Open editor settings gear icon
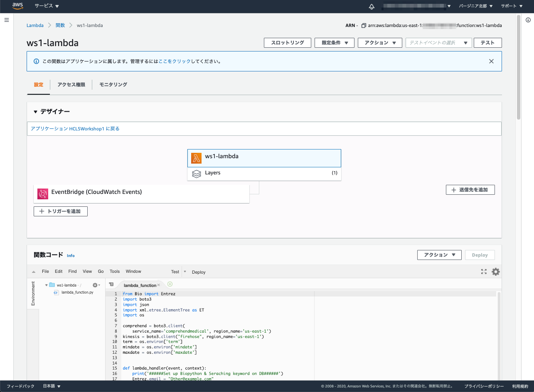 coord(496,272)
